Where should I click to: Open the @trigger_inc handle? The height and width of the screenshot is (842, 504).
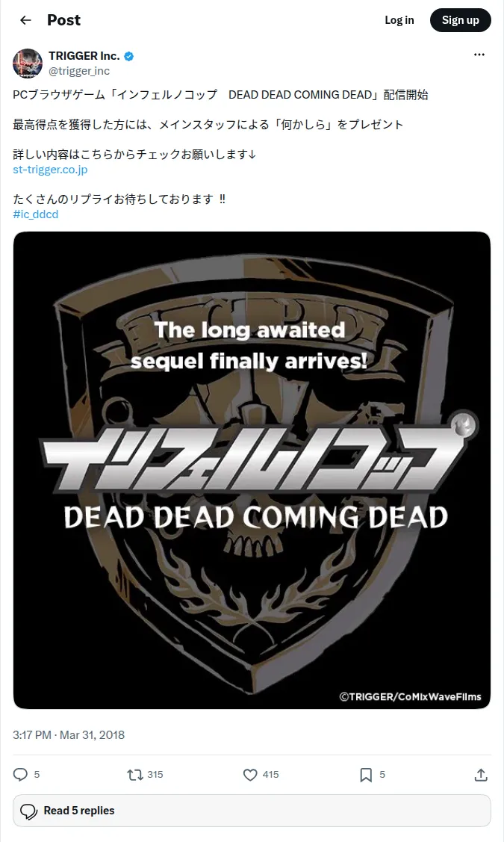[x=79, y=71]
